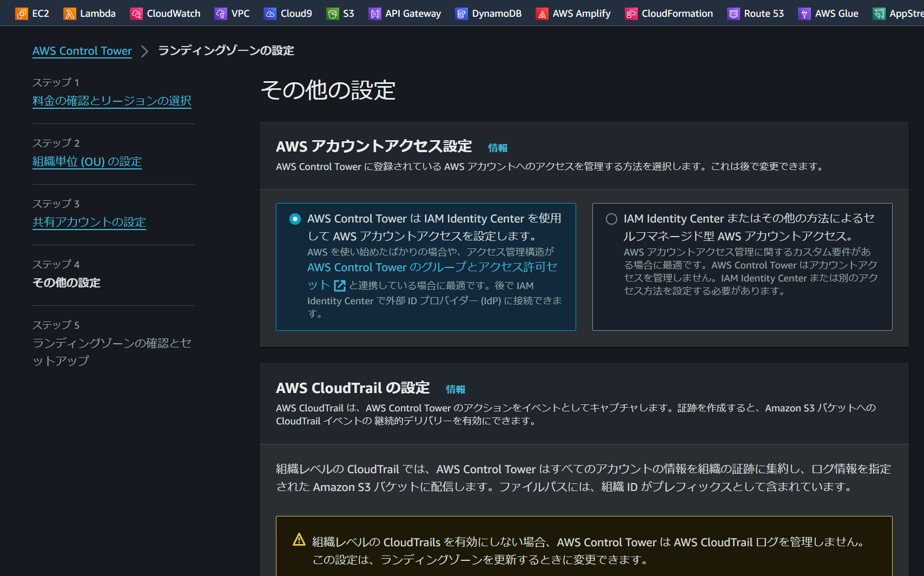
Task: Click the AWS アカウントアクセス設定 section heading
Action: point(374,146)
